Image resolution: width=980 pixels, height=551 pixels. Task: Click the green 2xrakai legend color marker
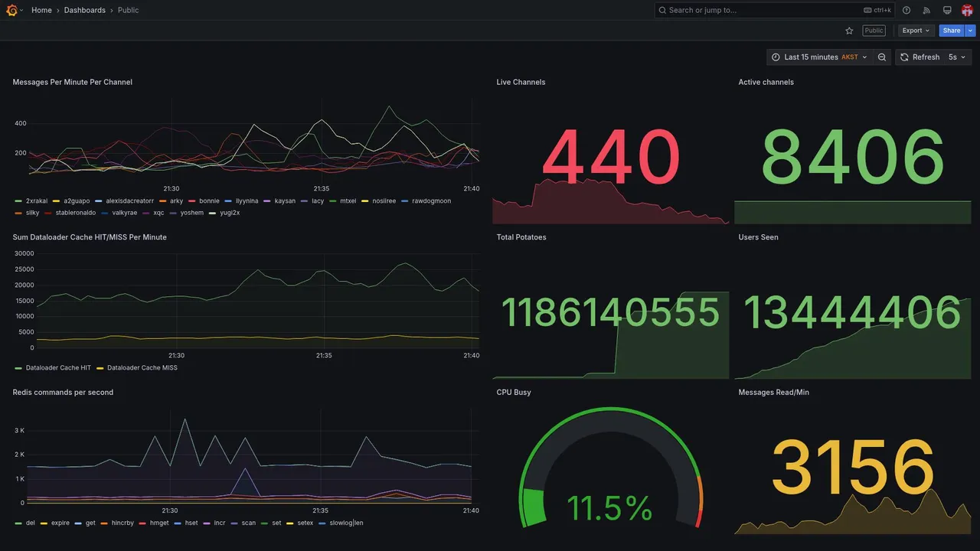18,201
